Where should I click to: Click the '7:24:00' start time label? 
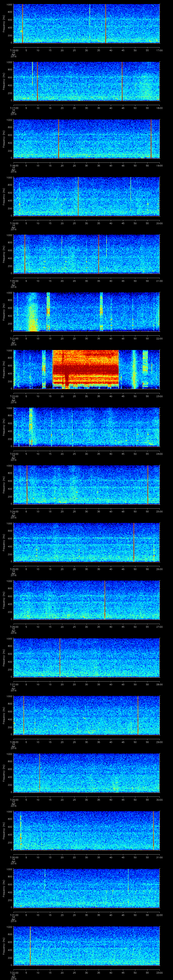(x=14, y=512)
